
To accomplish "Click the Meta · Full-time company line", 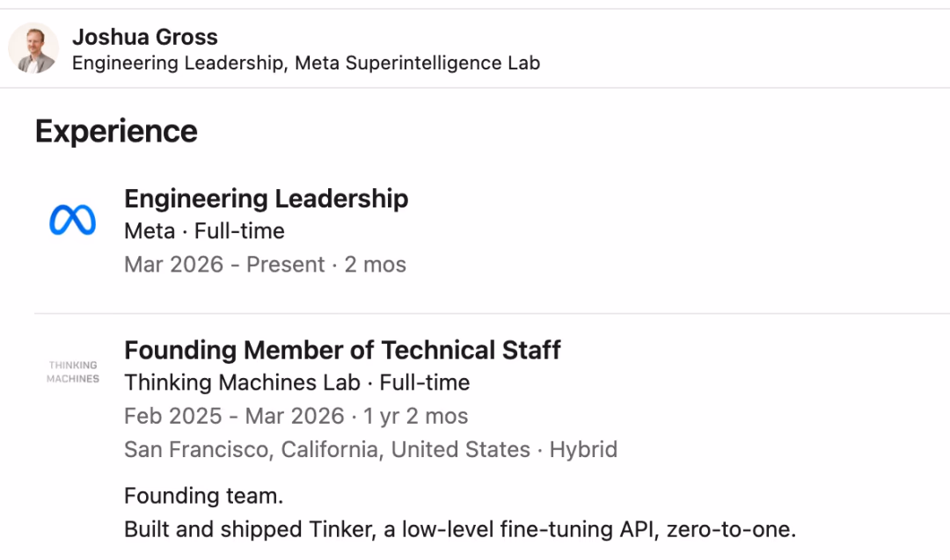I will pos(204,231).
